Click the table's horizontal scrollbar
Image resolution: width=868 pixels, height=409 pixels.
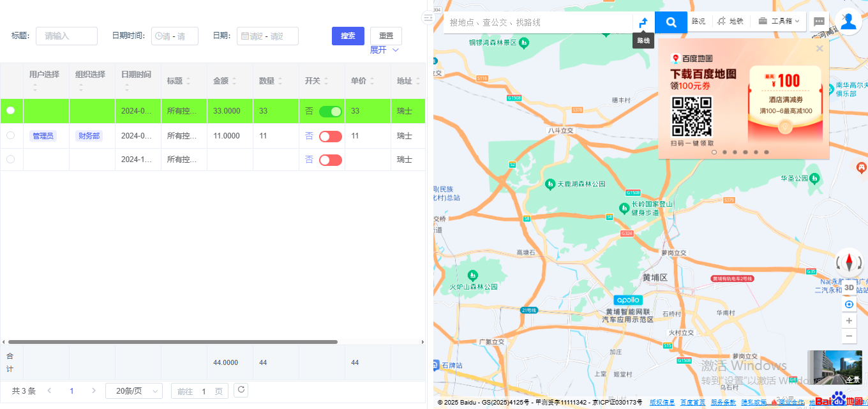pyautogui.click(x=172, y=342)
